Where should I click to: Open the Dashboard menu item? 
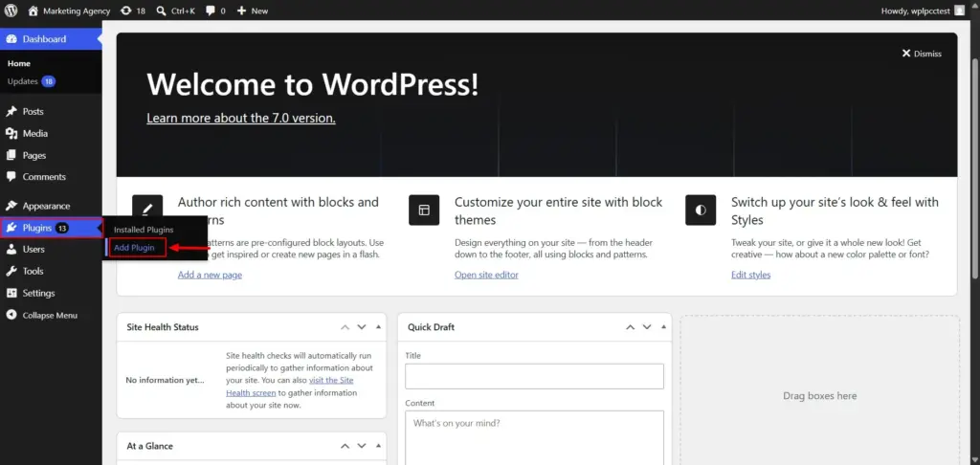51,38
